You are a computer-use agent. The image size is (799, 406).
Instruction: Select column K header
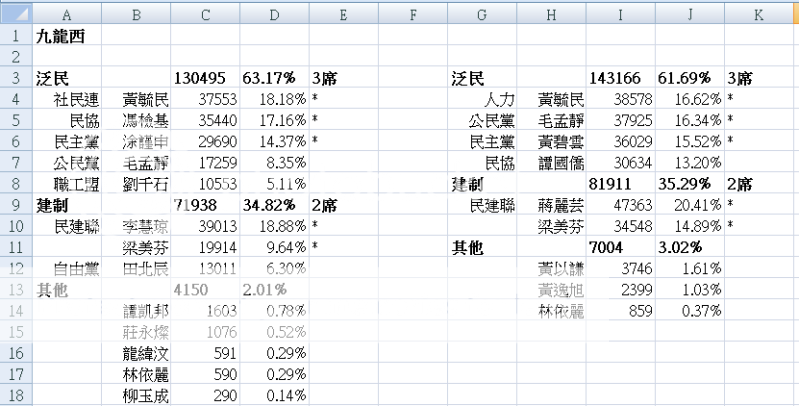[x=760, y=14]
